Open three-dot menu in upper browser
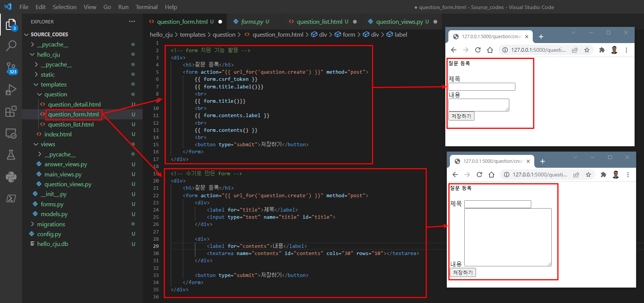This screenshot has width=644, height=303. click(x=626, y=50)
